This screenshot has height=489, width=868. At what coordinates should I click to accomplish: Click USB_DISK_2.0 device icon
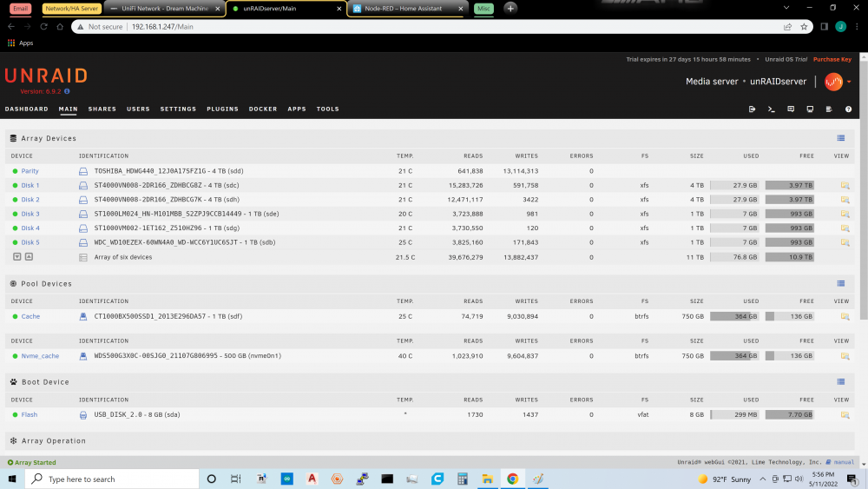click(83, 415)
